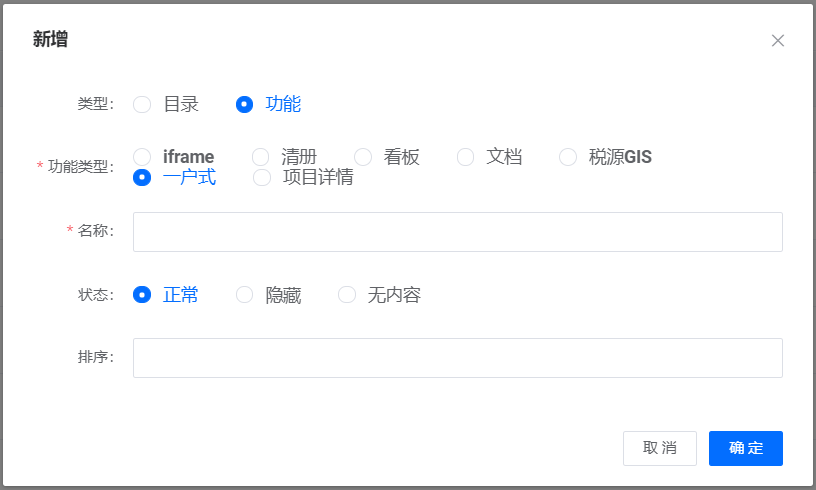
Task: Click the 功能 label text
Action: [x=284, y=104]
